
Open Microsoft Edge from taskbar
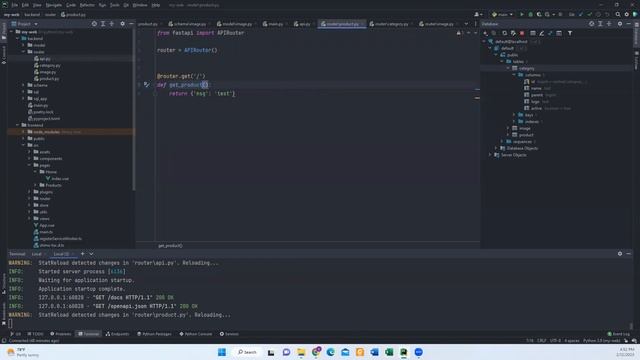point(330,352)
